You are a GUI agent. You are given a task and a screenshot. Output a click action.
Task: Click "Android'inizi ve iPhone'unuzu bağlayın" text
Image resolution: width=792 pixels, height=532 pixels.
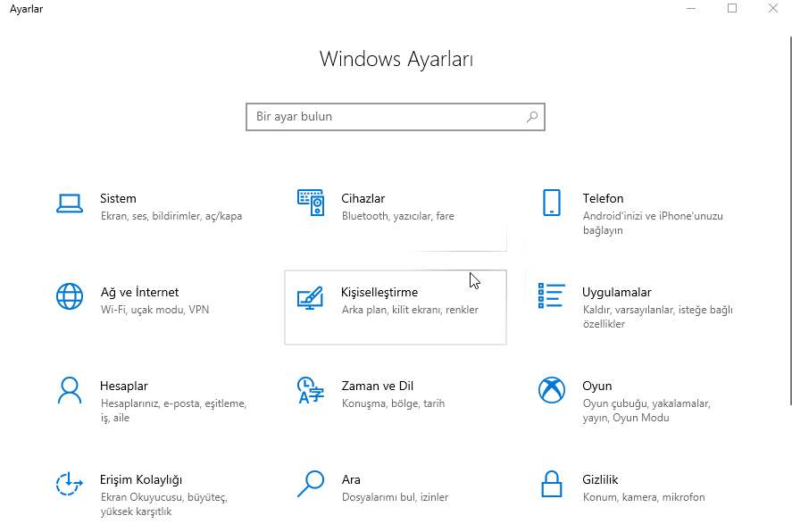click(653, 223)
